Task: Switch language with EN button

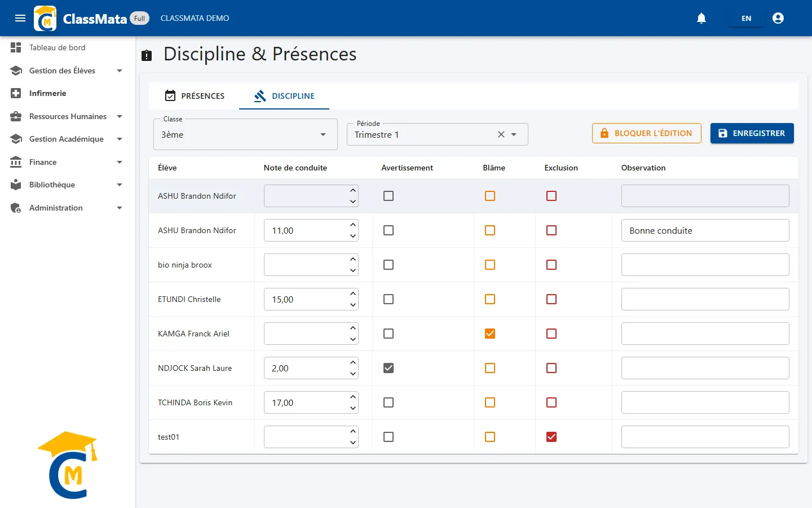Action: 746,18
